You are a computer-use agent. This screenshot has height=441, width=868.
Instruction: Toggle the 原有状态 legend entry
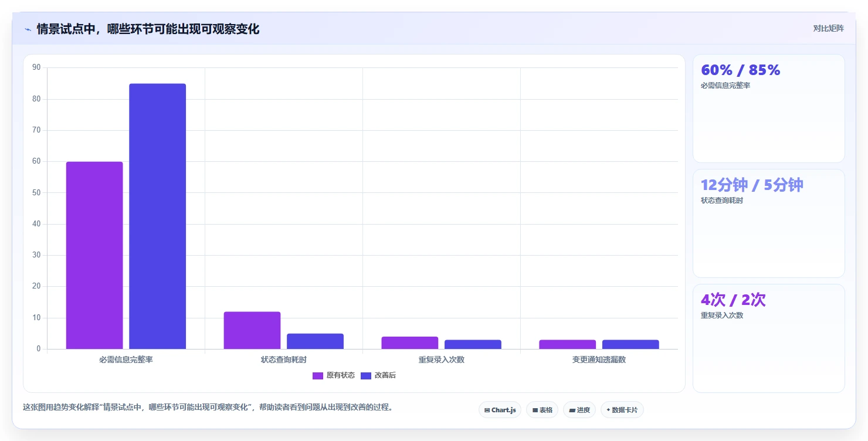pyautogui.click(x=334, y=375)
